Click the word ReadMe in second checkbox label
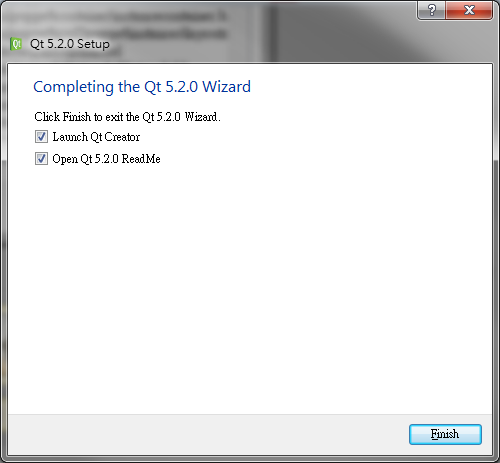Image resolution: width=500 pixels, height=463 pixels. coord(141,159)
